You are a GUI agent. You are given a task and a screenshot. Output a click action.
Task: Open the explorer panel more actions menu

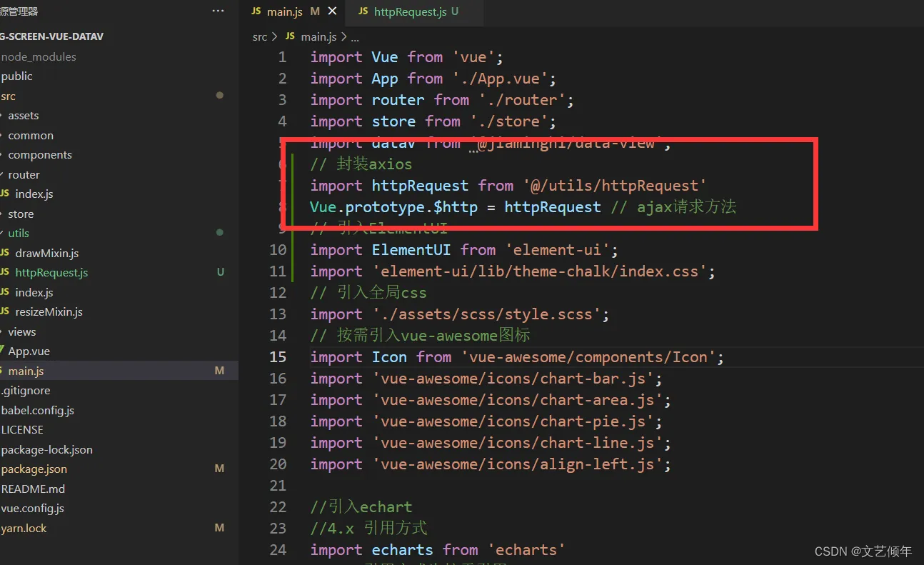218,11
